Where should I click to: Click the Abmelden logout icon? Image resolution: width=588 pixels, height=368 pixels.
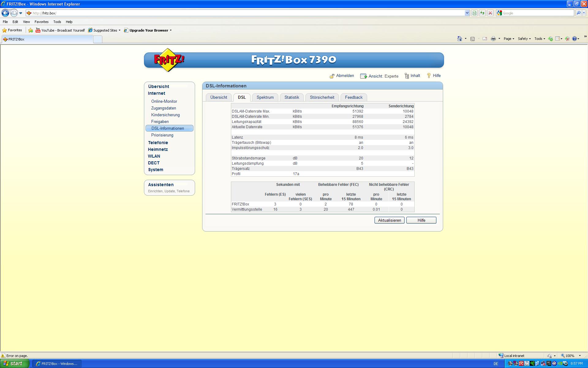pos(332,76)
